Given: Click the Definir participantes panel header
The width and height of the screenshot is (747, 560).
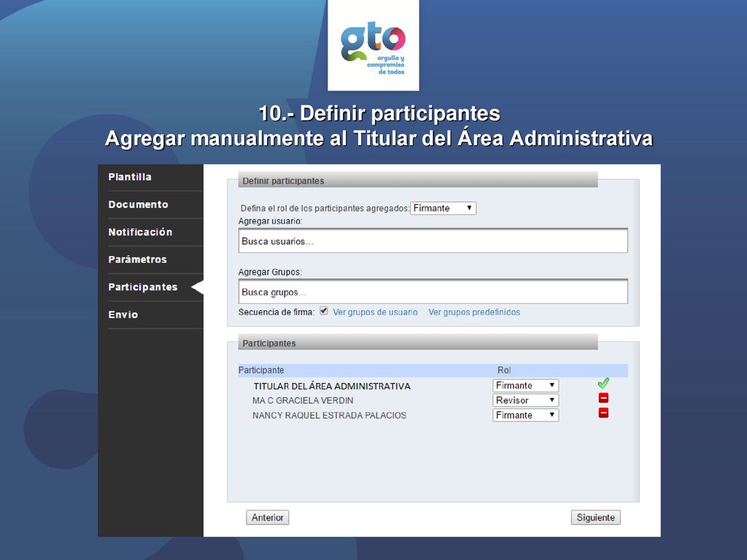Looking at the screenshot, I should [x=418, y=181].
